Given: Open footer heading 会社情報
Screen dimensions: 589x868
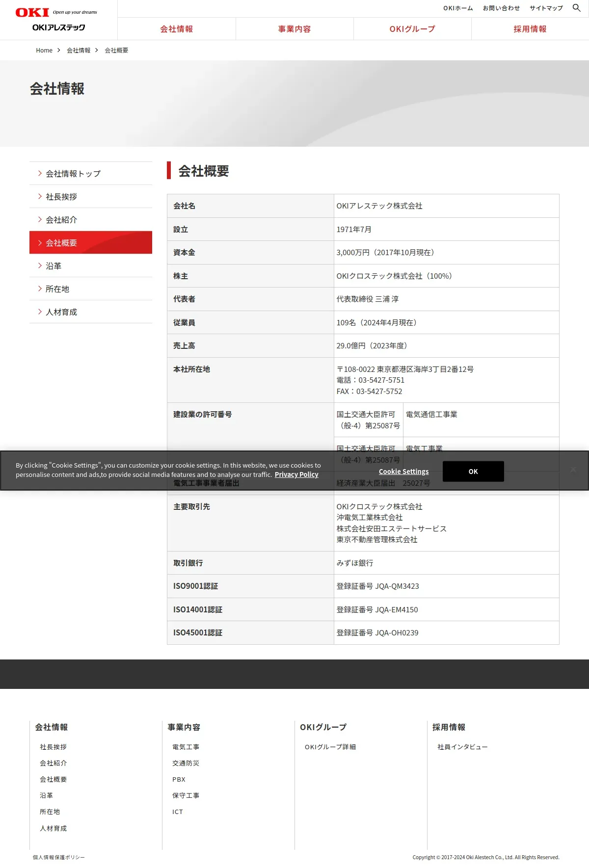Looking at the screenshot, I should tap(52, 727).
